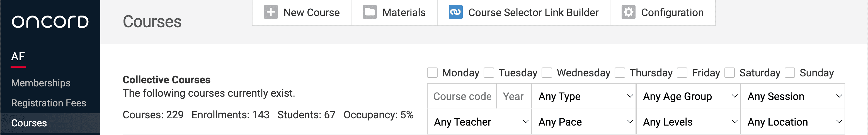The image size is (868, 135).
Task: Open Memberships in the sidebar
Action: point(41,83)
